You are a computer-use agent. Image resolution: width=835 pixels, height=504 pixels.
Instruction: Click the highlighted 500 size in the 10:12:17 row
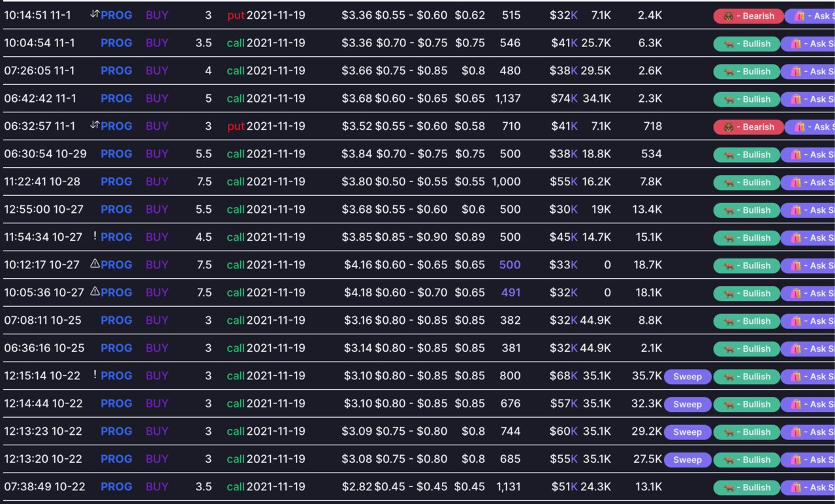click(510, 265)
